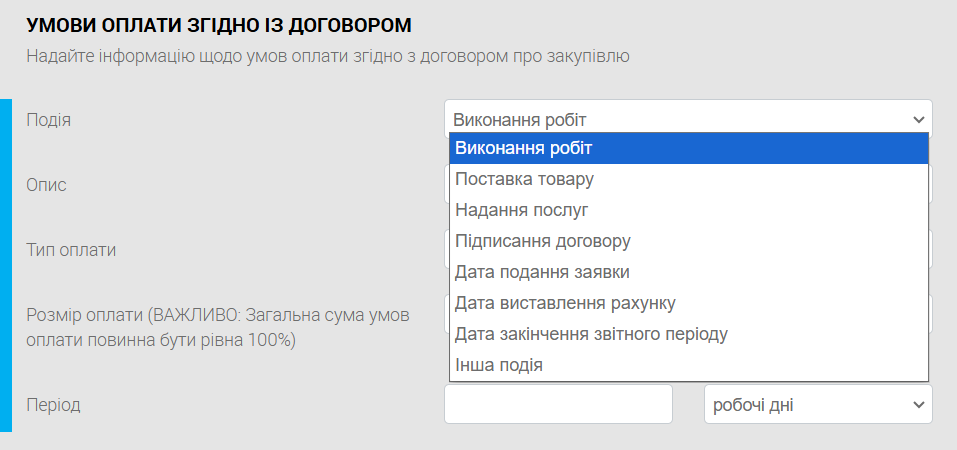Open the "робочі дні" period unit dropdown
Screen dimensions: 957x450
(818, 404)
